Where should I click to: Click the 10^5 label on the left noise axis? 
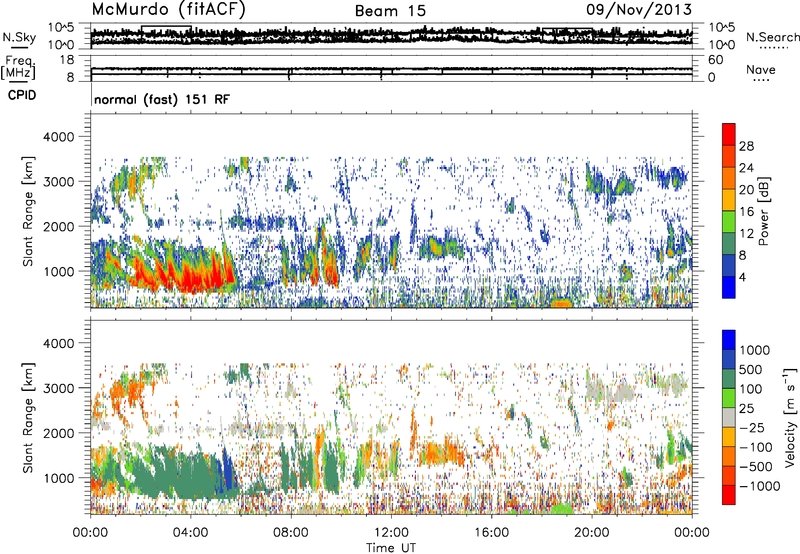[61, 28]
